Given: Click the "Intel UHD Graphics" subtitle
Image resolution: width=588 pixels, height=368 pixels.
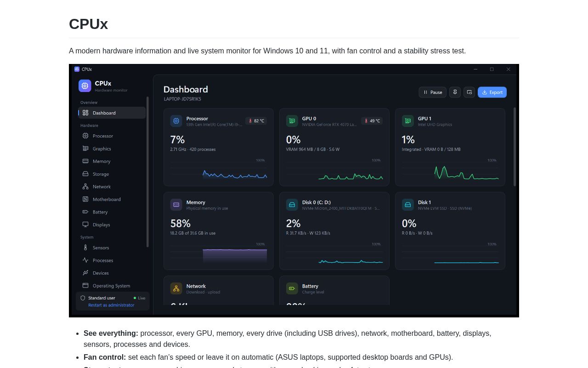Looking at the screenshot, I should coord(435,125).
